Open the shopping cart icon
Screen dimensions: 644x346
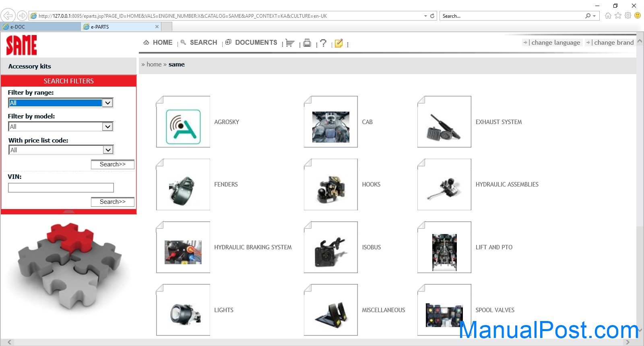tap(290, 43)
